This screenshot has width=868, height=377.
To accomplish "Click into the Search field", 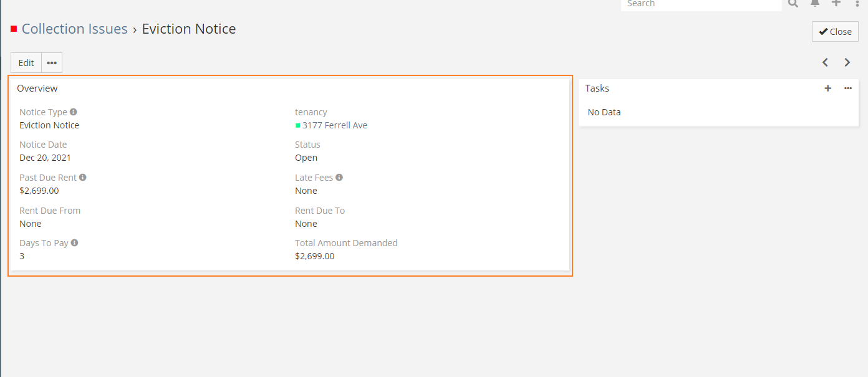I will 700,4.
